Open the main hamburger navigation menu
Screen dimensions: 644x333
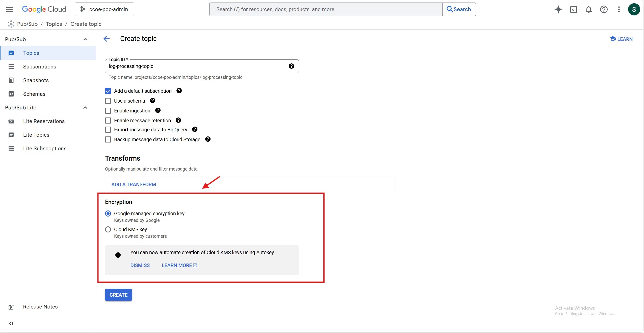[x=10, y=9]
